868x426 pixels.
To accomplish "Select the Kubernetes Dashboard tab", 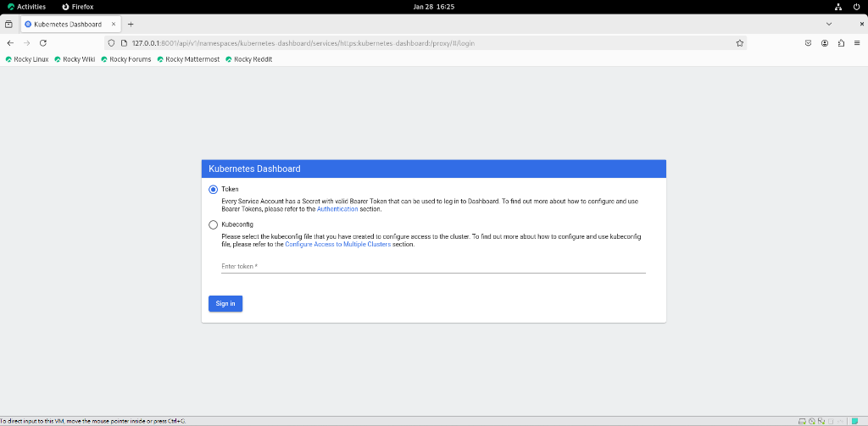I will tap(71, 25).
